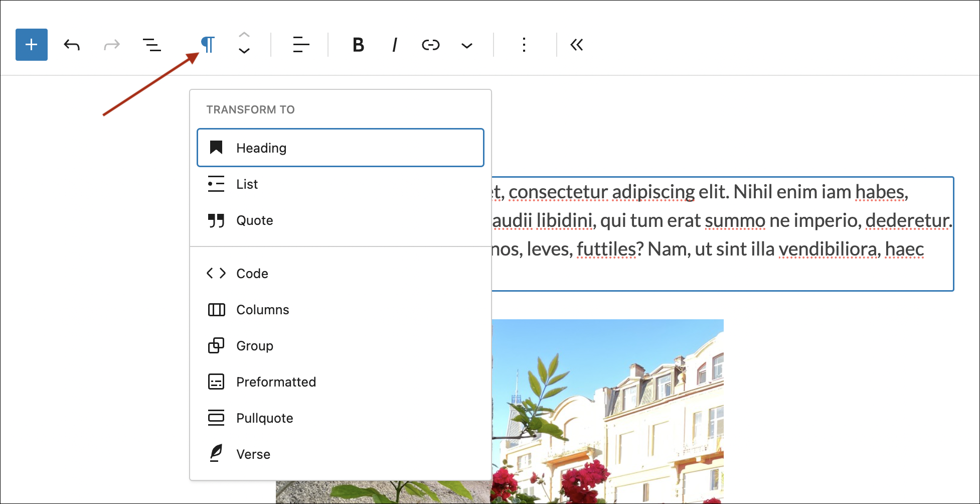This screenshot has width=980, height=504.
Task: Open the document overview panel
Action: click(x=152, y=45)
